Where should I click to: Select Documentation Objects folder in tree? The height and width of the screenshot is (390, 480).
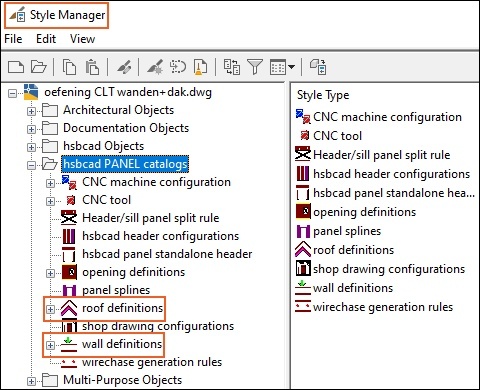(126, 128)
